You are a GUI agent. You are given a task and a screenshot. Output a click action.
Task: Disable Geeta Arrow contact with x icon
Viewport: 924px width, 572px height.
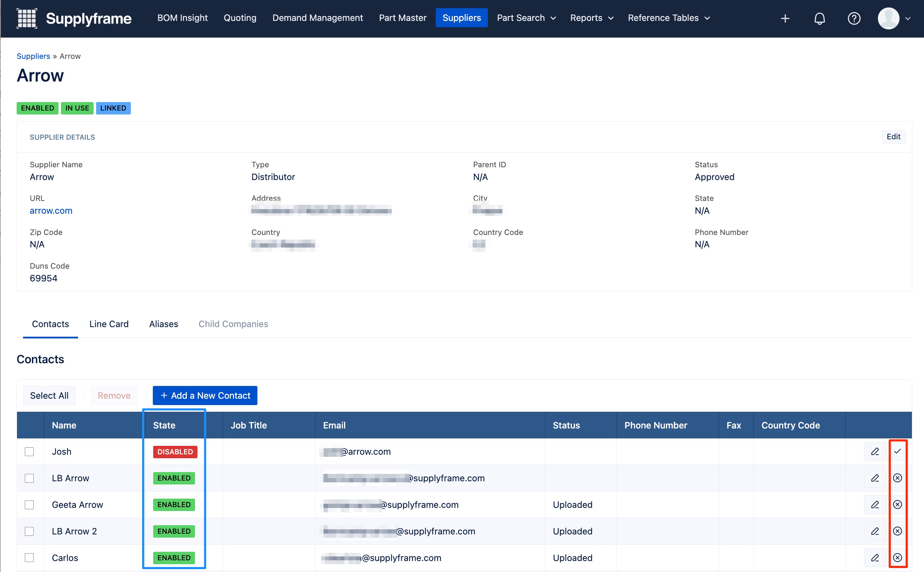[897, 504]
